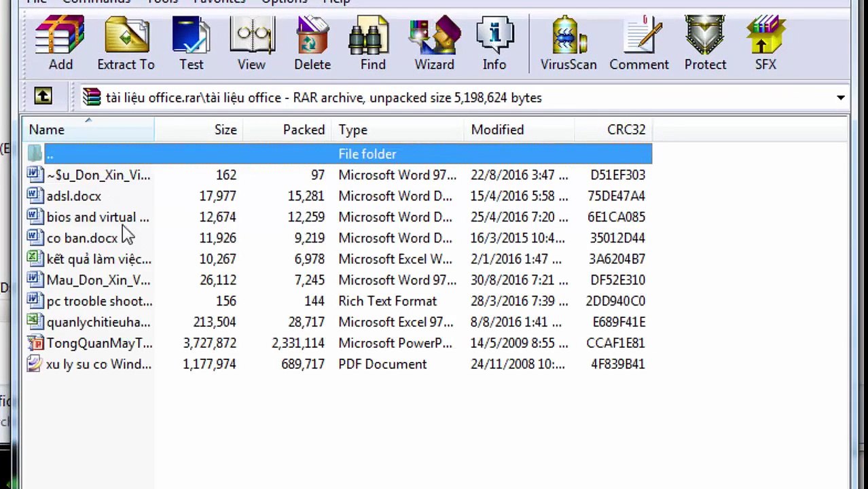Click the Delete toolbar icon
Viewport: 868px width, 489px height.
312,42
